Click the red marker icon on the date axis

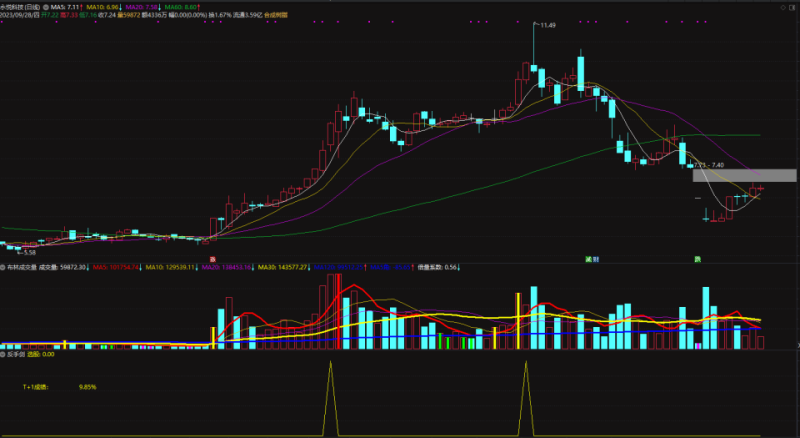pos(211,258)
